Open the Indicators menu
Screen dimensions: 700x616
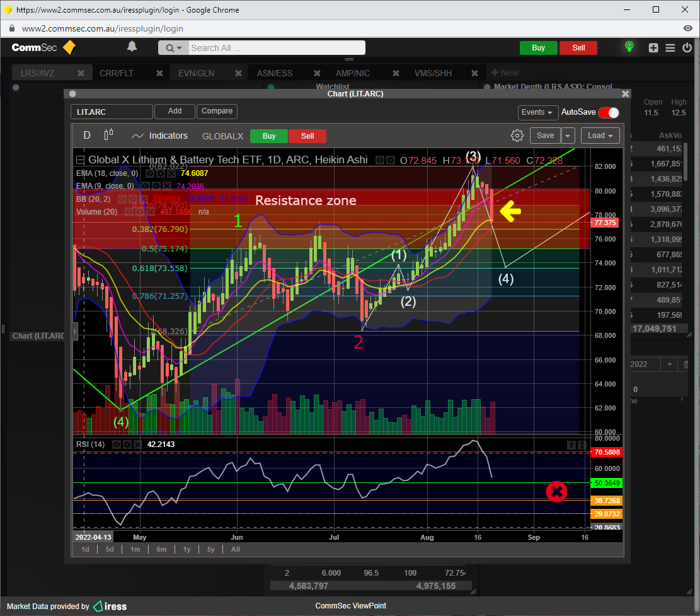(x=160, y=136)
